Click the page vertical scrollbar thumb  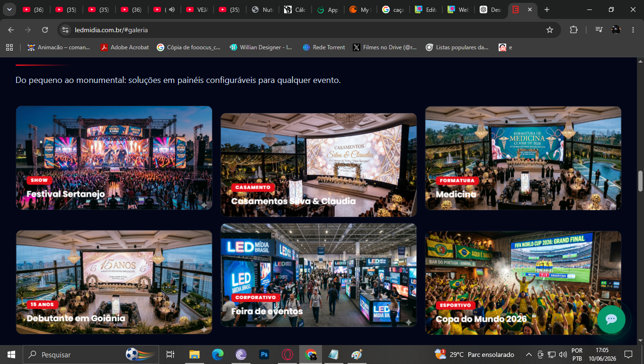pyautogui.click(x=640, y=181)
